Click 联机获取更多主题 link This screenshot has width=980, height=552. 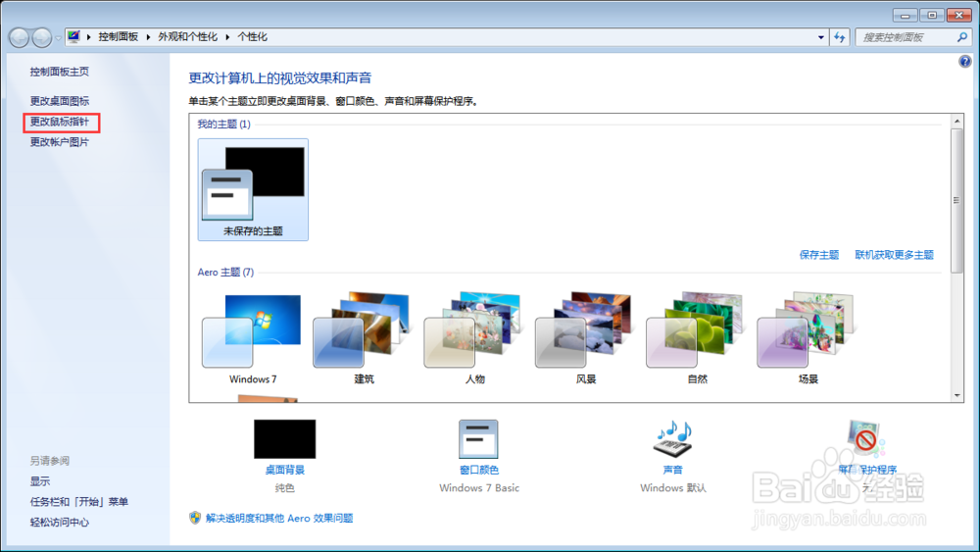(894, 255)
